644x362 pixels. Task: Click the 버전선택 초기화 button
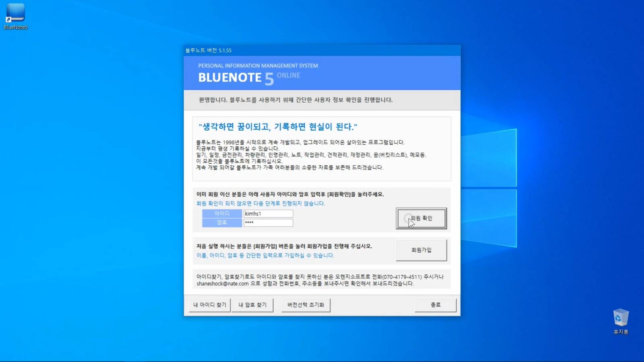click(x=306, y=305)
